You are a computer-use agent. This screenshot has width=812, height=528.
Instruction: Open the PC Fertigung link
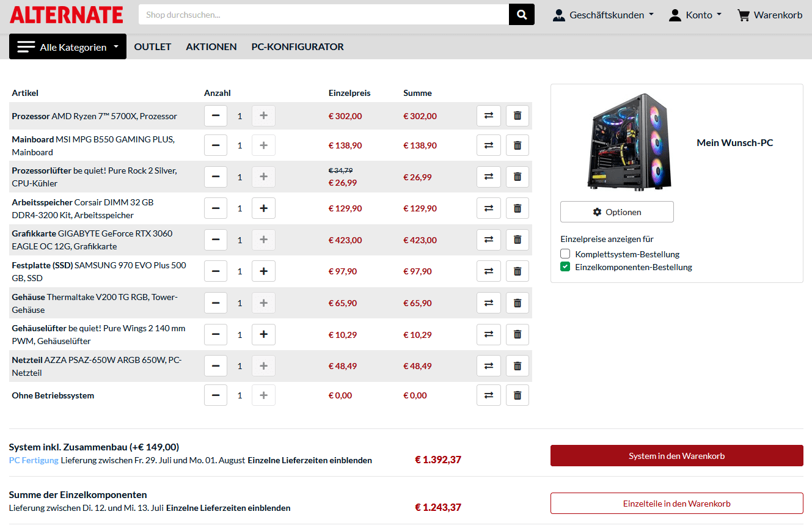coord(34,460)
